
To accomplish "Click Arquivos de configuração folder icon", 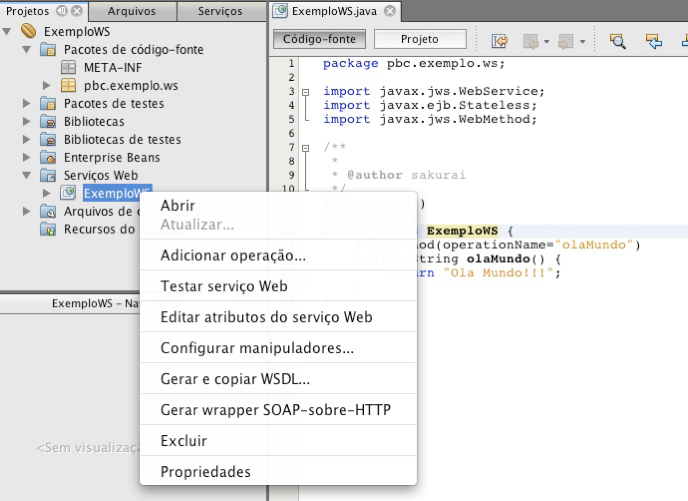I will click(x=48, y=211).
